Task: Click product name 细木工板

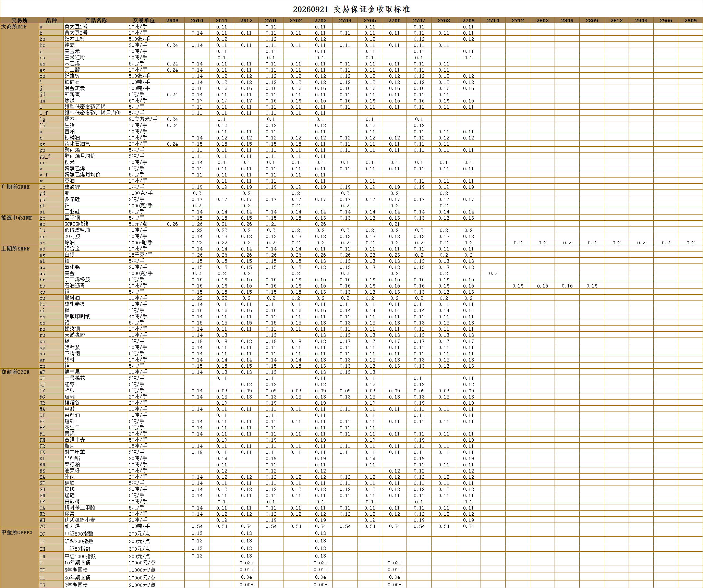Action: (x=75, y=39)
